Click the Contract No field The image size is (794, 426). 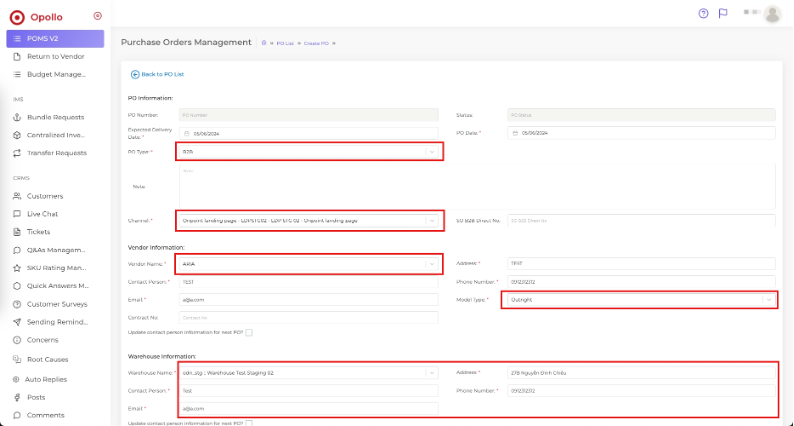point(309,318)
